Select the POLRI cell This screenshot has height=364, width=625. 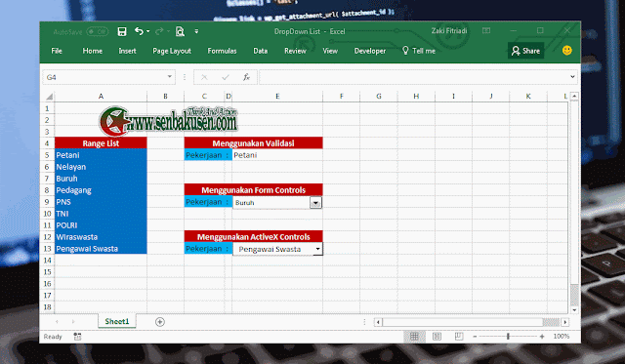[101, 225]
